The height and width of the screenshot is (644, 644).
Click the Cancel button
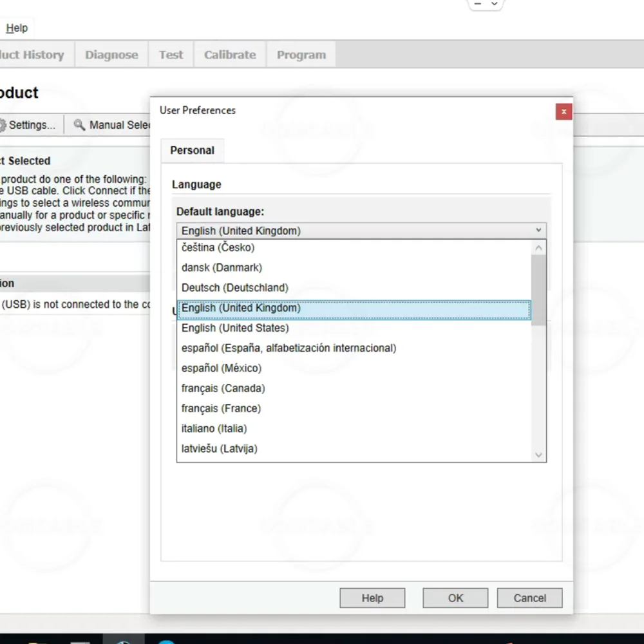[x=529, y=598]
